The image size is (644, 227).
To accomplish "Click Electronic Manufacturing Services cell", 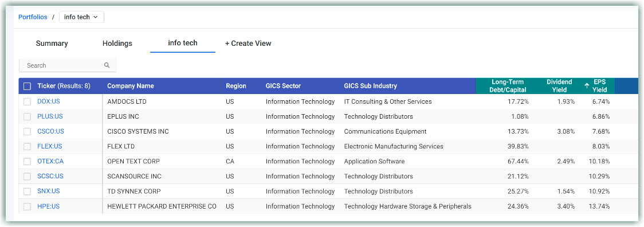I will (394, 146).
